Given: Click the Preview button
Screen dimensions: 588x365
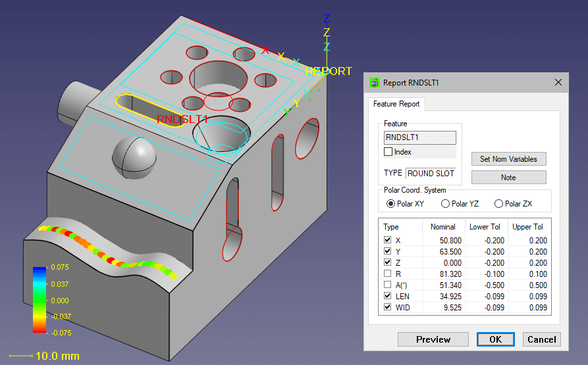Looking at the screenshot, I should click(433, 339).
